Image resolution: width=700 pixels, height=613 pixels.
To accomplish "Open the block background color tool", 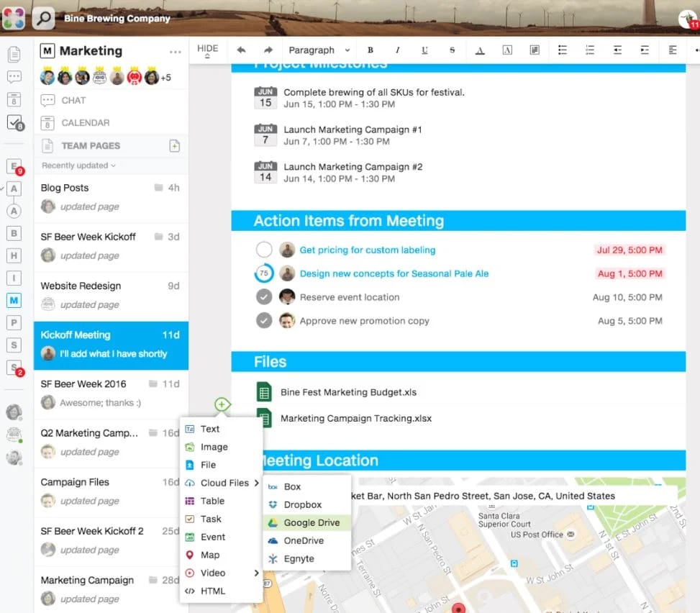I will 535,50.
